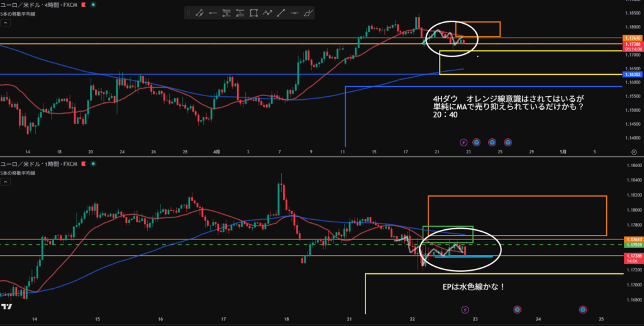This screenshot has width=644, height=326.
Task: Open the 5本の移動平均線 indicator on lower chart
Action: (x=18, y=173)
